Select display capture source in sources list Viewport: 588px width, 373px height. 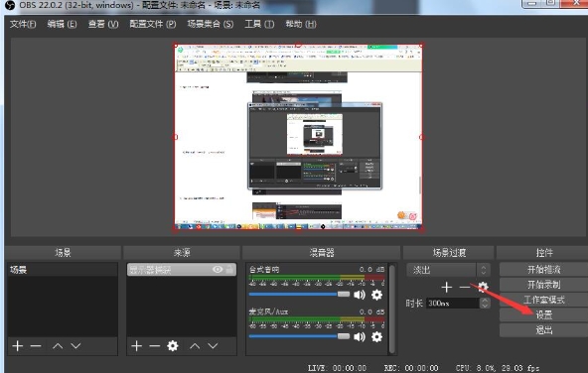[182, 270]
